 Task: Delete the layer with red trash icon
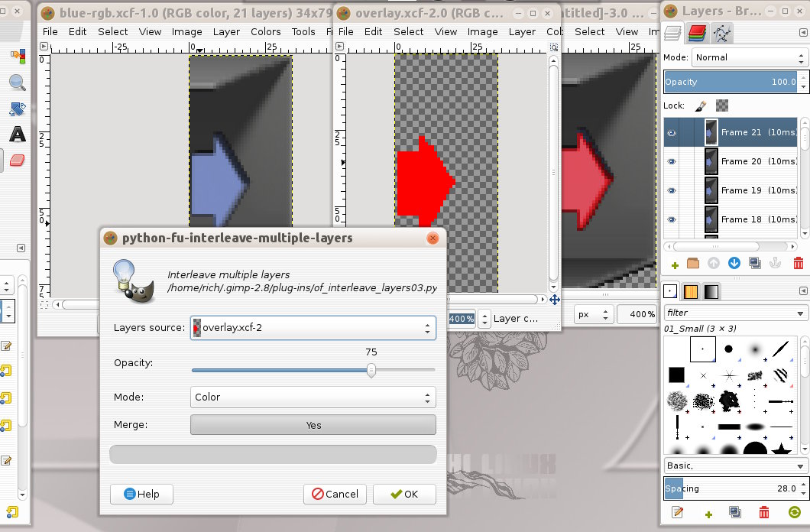point(799,264)
